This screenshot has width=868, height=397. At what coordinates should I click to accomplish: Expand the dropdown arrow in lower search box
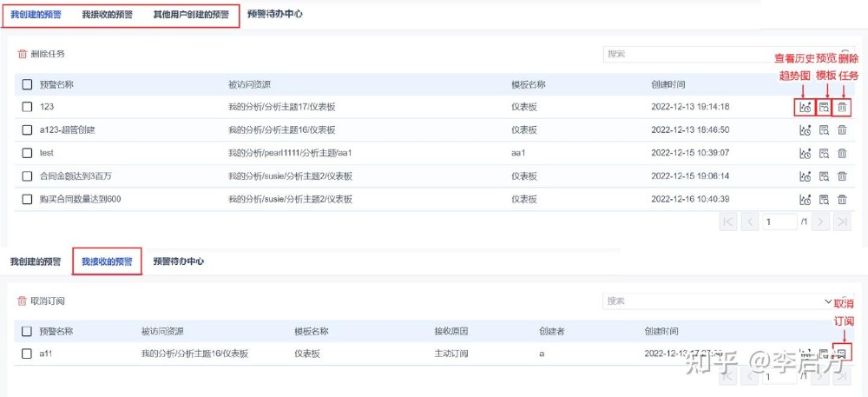(x=827, y=301)
